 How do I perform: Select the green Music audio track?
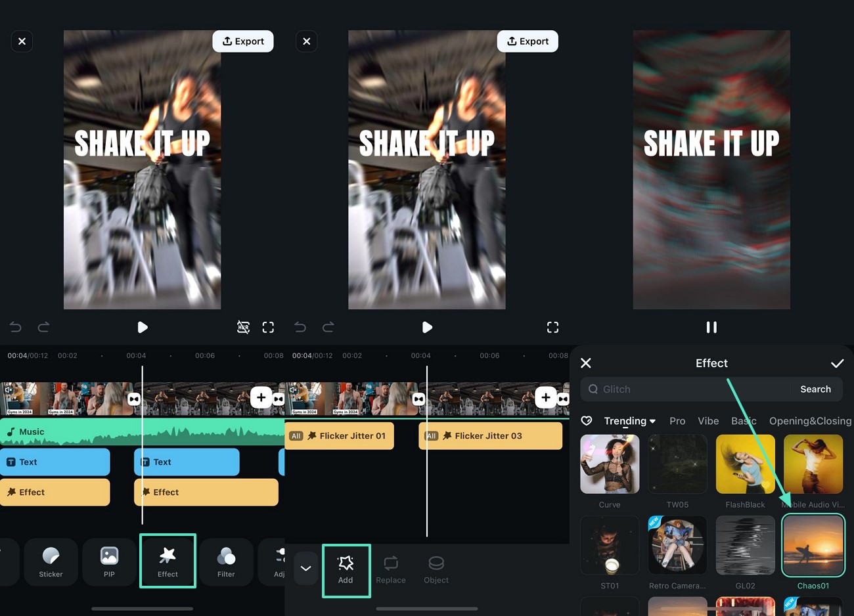pyautogui.click(x=142, y=431)
